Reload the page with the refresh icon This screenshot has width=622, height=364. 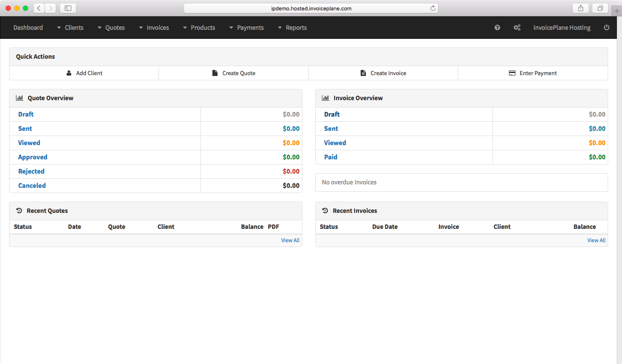(x=432, y=8)
